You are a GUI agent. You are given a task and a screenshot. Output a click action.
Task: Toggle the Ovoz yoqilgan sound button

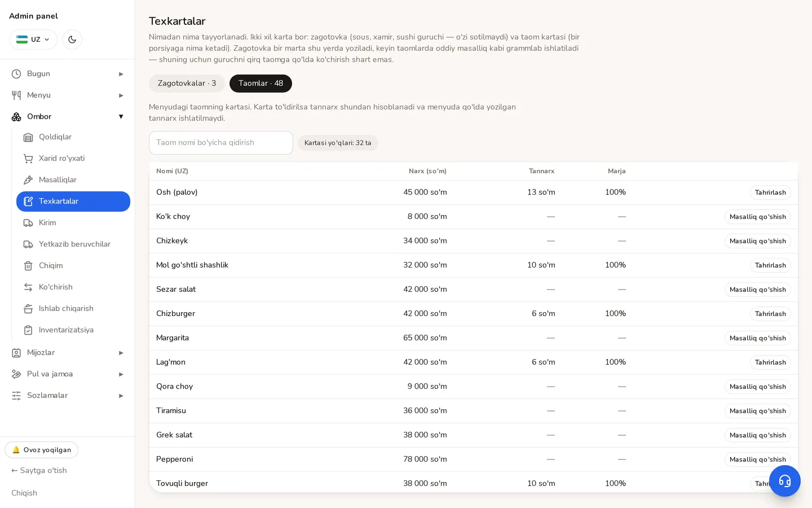42,450
